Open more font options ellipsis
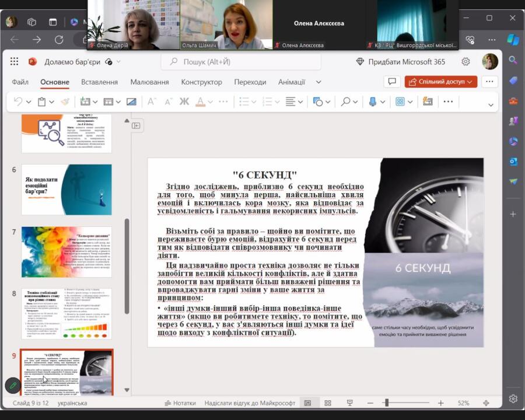This screenshot has height=420, width=525. click(x=223, y=101)
